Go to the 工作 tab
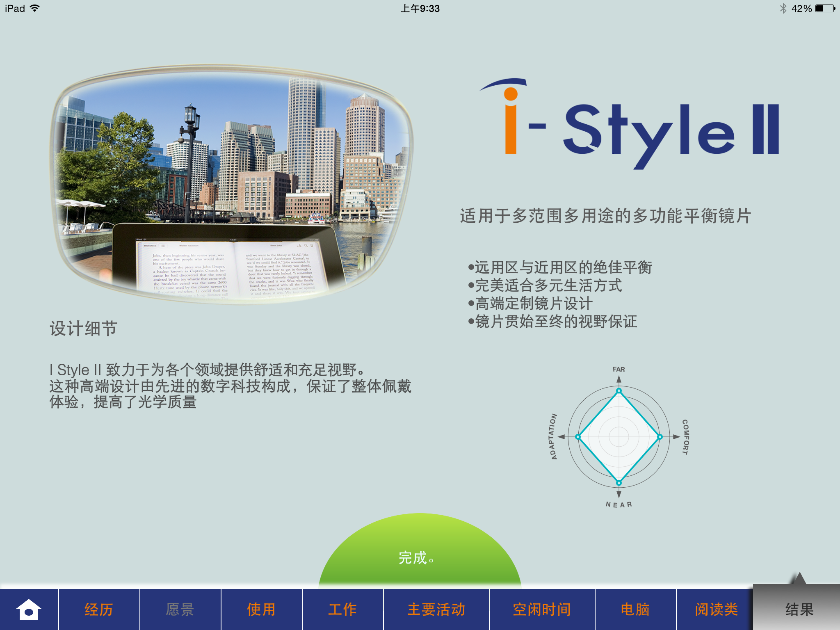 click(x=342, y=609)
